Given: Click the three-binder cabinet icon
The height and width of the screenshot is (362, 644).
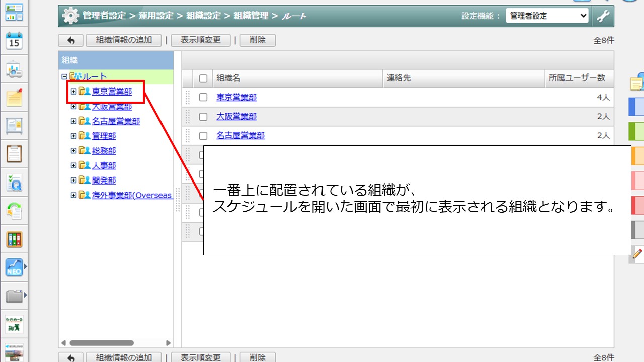Looking at the screenshot, I should [x=14, y=239].
